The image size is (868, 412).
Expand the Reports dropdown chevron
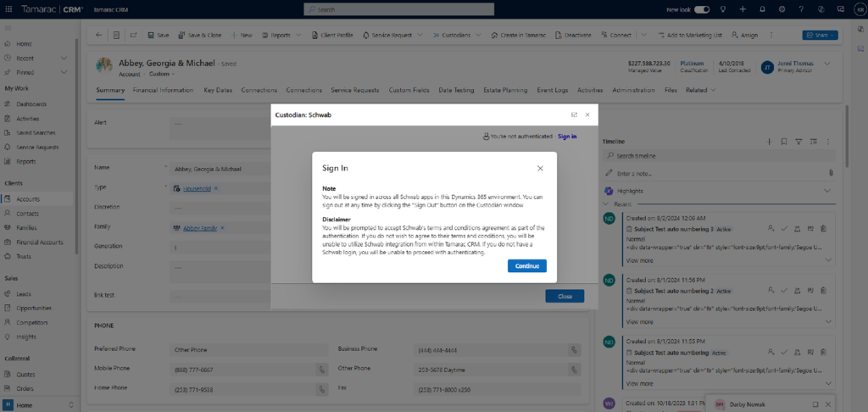(299, 35)
